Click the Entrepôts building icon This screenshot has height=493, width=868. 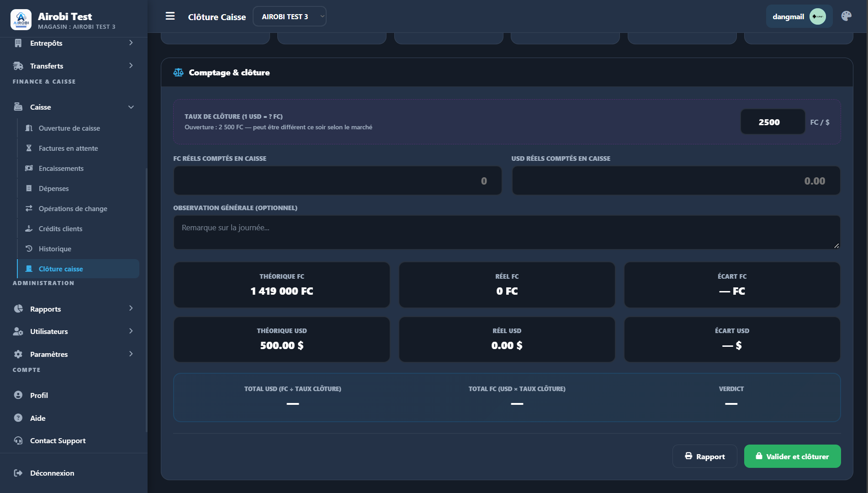point(18,43)
